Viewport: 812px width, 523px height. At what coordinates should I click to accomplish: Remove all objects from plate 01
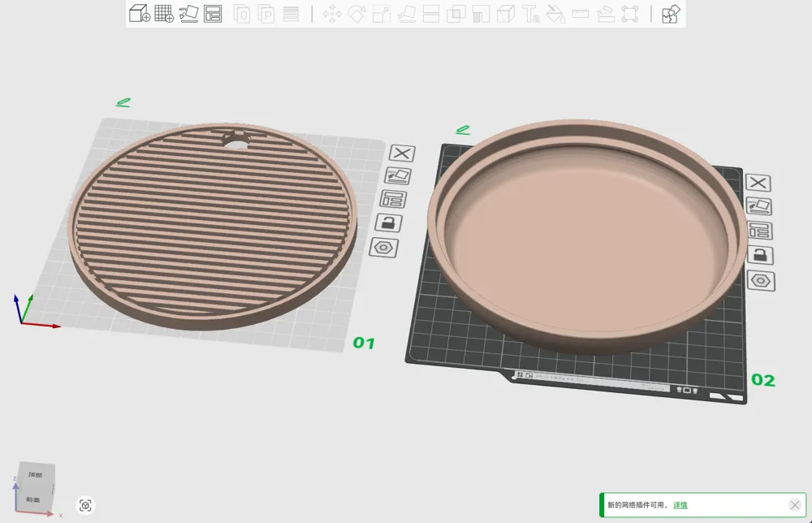(402, 153)
